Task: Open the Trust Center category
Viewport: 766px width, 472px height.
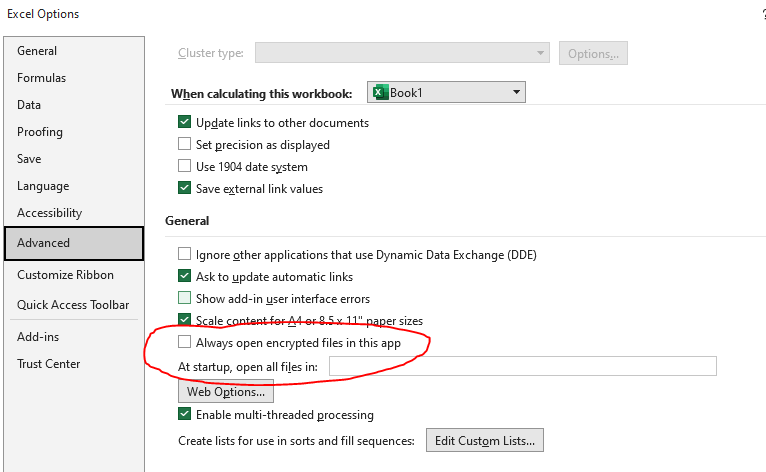Action: point(48,364)
